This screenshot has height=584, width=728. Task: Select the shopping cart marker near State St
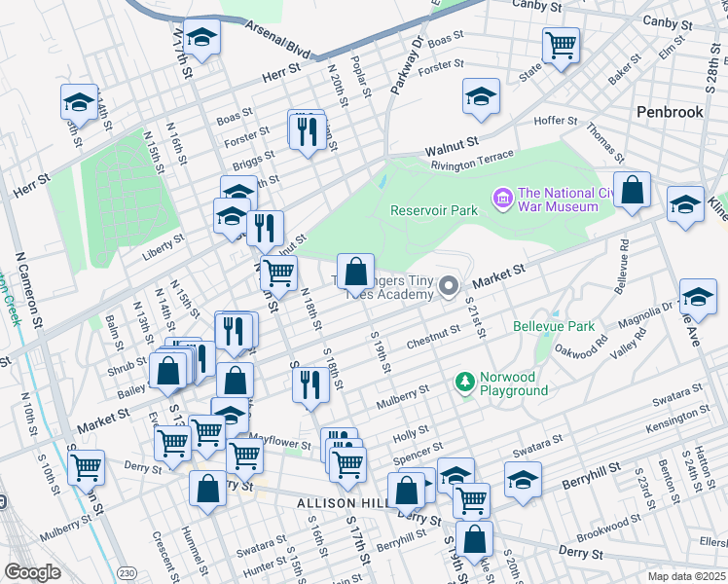click(561, 46)
